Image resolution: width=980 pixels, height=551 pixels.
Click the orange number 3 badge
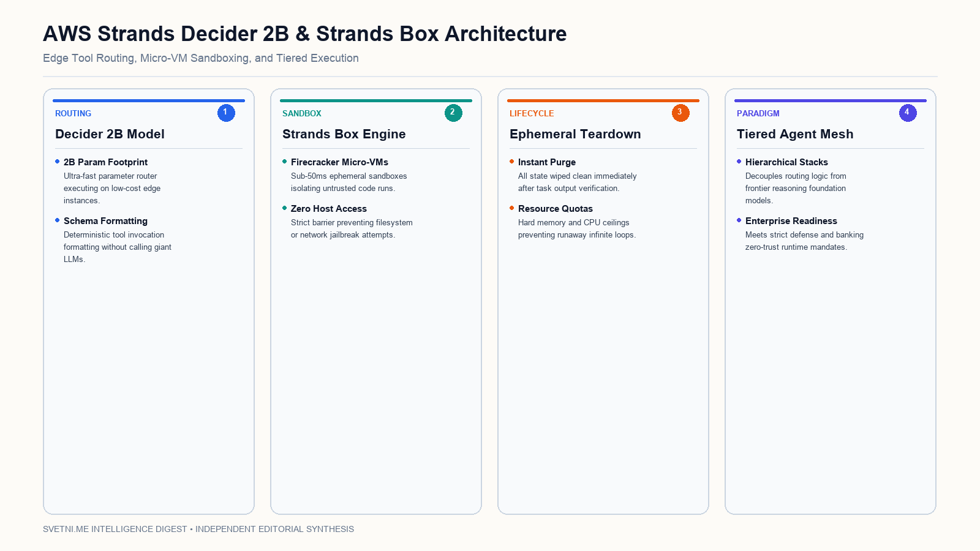coord(680,113)
